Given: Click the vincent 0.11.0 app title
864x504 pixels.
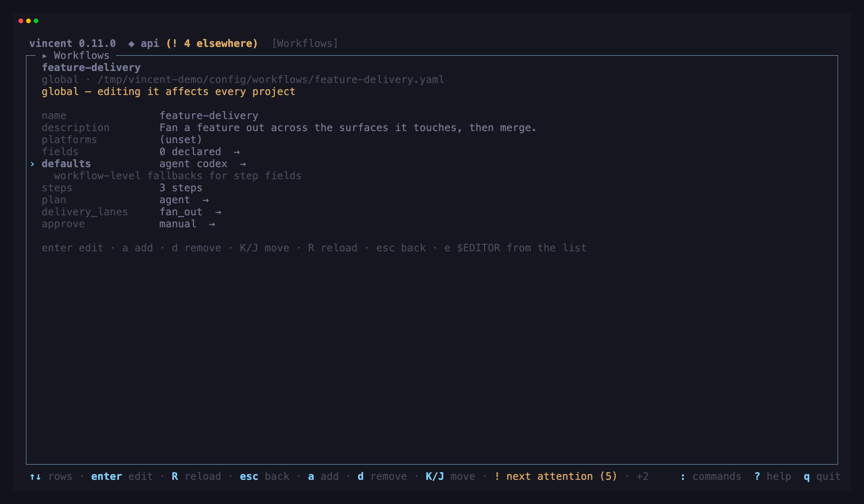Looking at the screenshot, I should tap(72, 44).
